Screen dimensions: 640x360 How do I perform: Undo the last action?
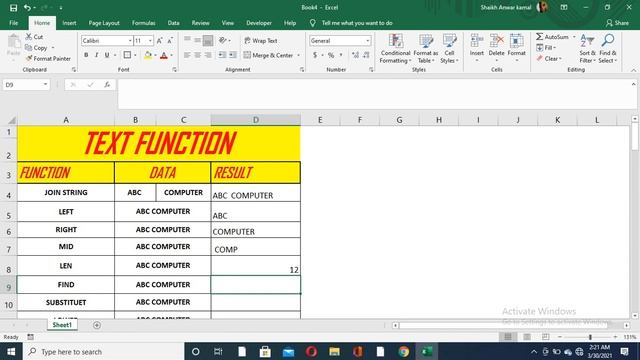point(27,7)
